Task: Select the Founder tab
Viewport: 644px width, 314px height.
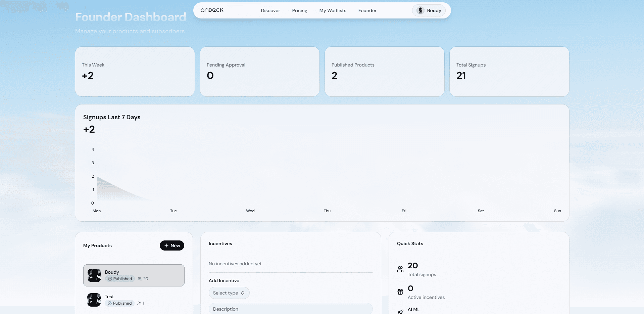Action: point(367,10)
